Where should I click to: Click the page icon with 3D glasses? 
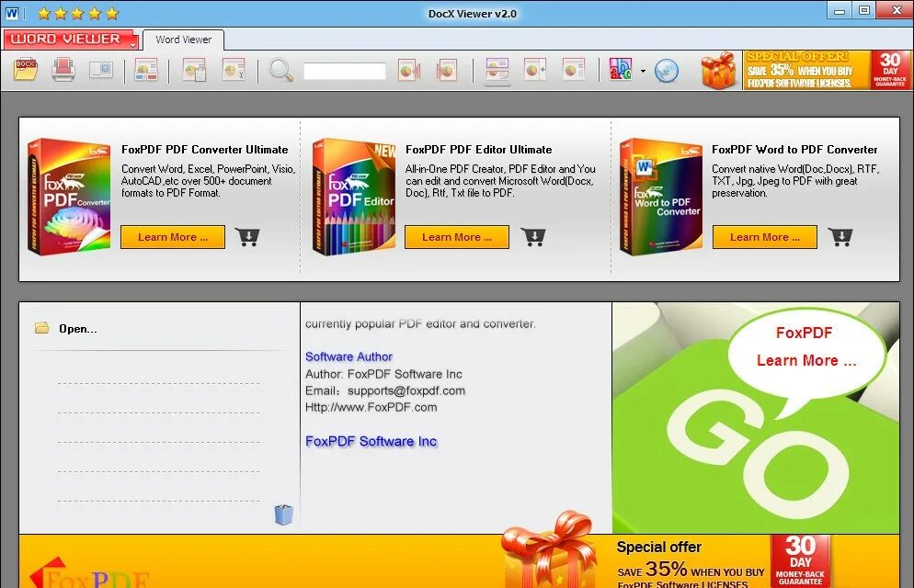point(145,69)
